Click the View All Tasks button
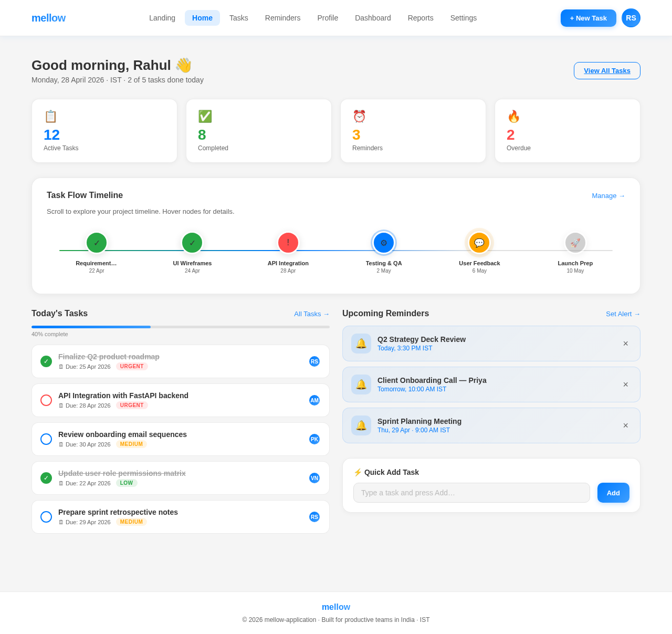The height and width of the screenshot is (634, 672). coord(607,70)
